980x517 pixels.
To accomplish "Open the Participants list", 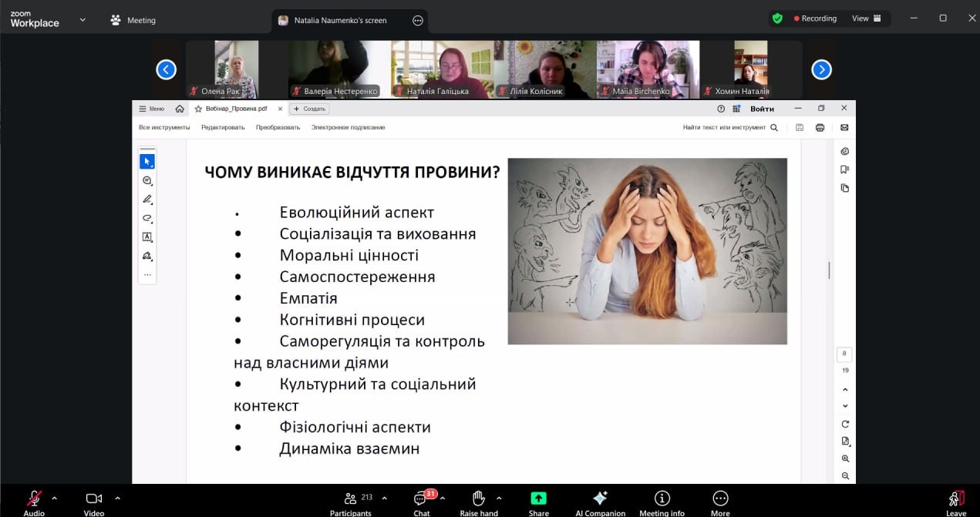I will coord(351,499).
